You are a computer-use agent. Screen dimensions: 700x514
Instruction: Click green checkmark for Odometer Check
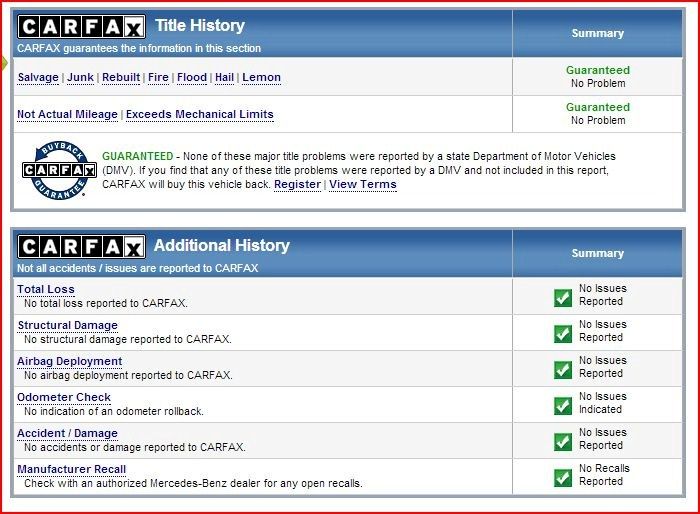[x=562, y=405]
